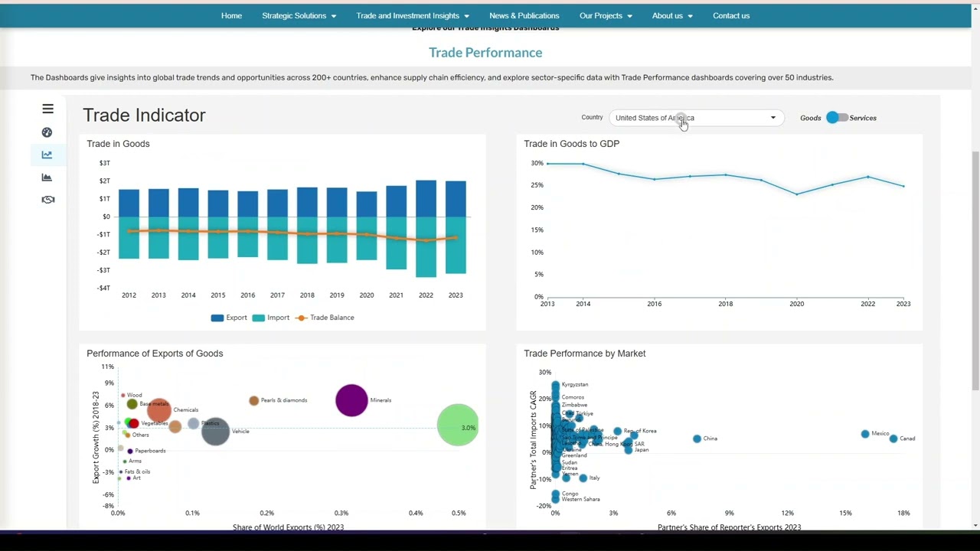This screenshot has height=551, width=980.
Task: Click the 2020 point on GDP line
Action: pos(796,194)
